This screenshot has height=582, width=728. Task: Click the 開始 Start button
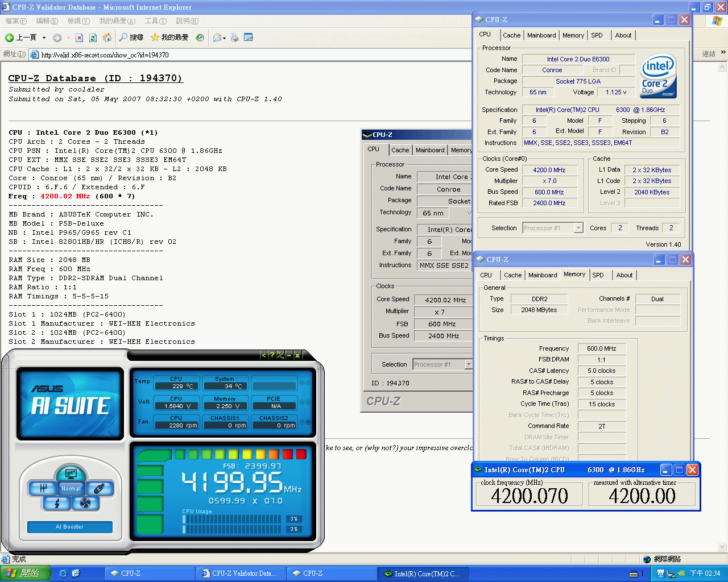tap(25, 573)
